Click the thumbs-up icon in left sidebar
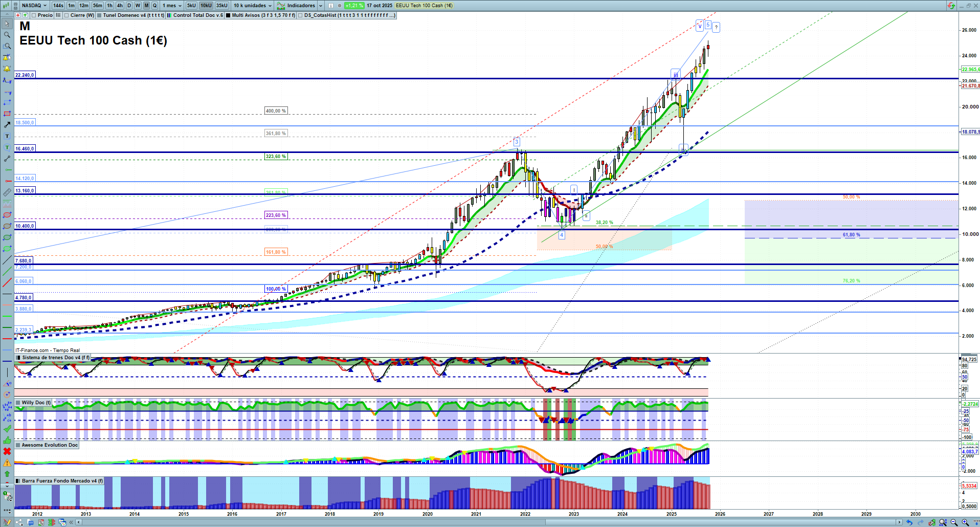 [7, 440]
